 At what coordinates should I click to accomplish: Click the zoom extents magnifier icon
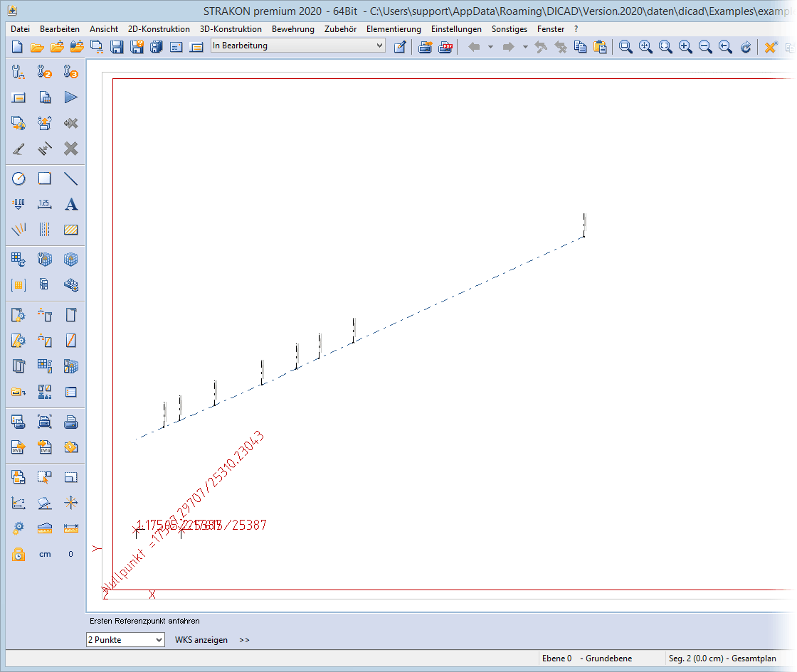coord(665,47)
